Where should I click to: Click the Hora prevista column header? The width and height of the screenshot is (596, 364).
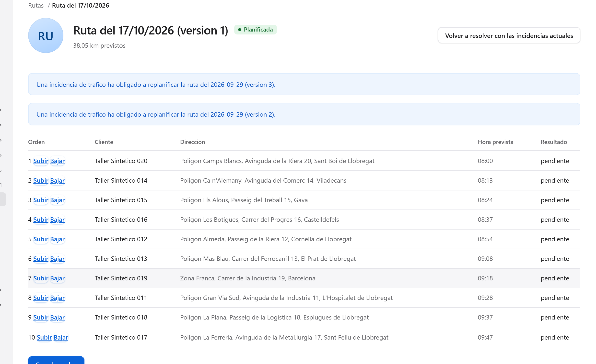click(x=495, y=142)
